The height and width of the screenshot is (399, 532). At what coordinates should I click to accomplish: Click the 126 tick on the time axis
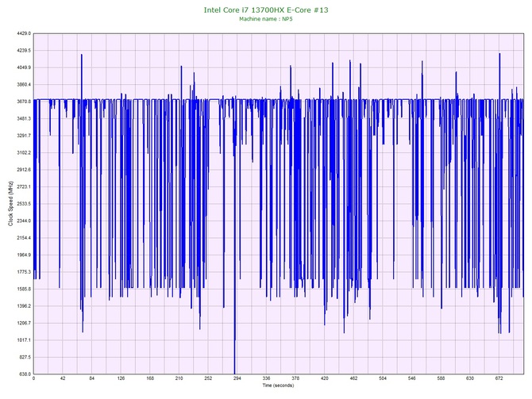click(121, 378)
